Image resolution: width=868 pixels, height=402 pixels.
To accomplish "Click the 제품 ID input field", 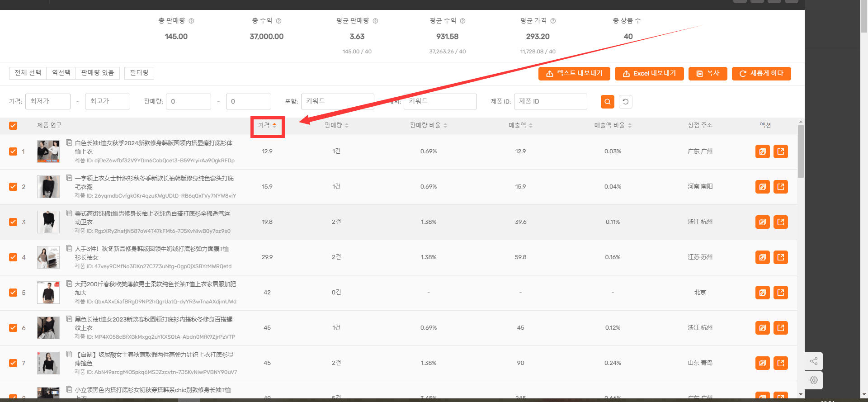I will [551, 101].
